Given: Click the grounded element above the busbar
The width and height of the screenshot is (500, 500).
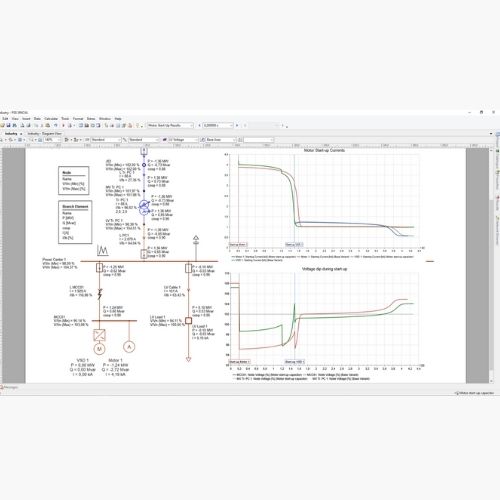Looking at the screenshot, I should (196, 240).
